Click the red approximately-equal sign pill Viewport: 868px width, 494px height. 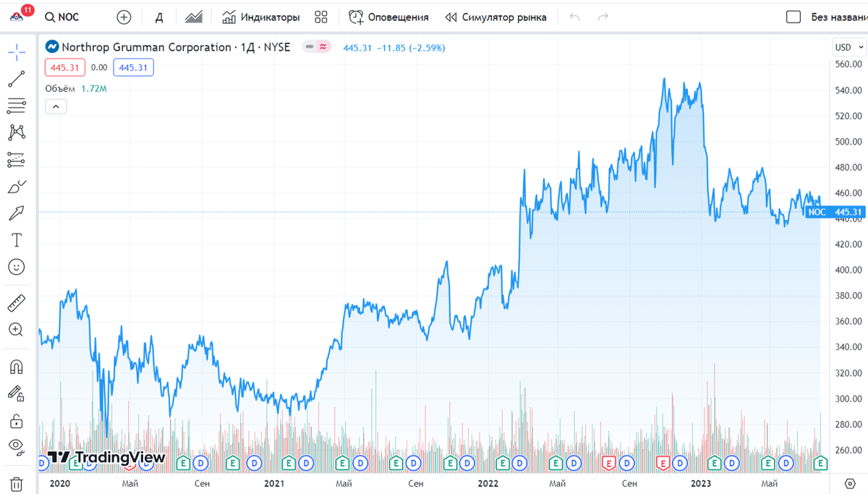coord(323,47)
